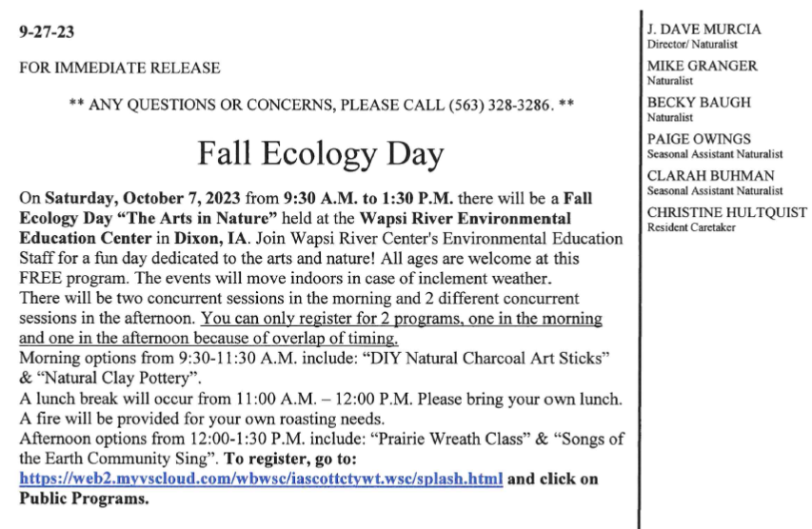Screen dimensions: 812x529
Task: Select the 'FOR IMMEDIATE RELEASE' text
Action: coord(120,68)
